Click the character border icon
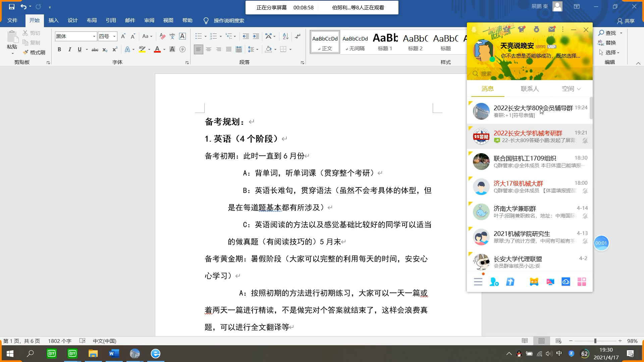 point(182,36)
